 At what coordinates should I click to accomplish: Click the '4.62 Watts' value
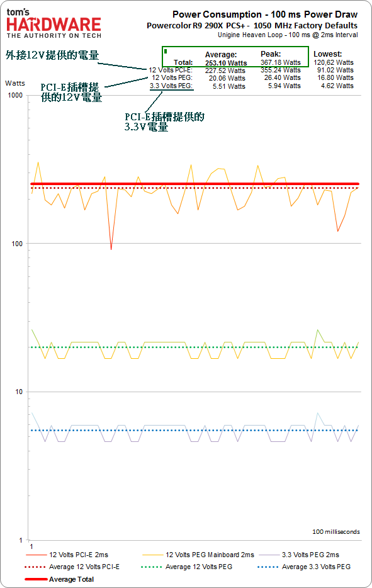tap(337, 86)
